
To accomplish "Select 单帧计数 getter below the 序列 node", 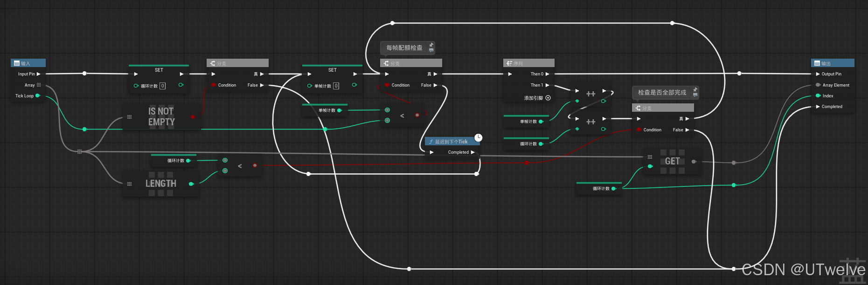I will pyautogui.click(x=527, y=122).
